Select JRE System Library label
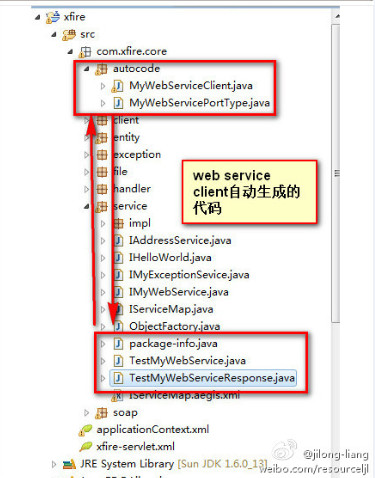Image resolution: width=375 pixels, height=478 pixels. coord(127,464)
